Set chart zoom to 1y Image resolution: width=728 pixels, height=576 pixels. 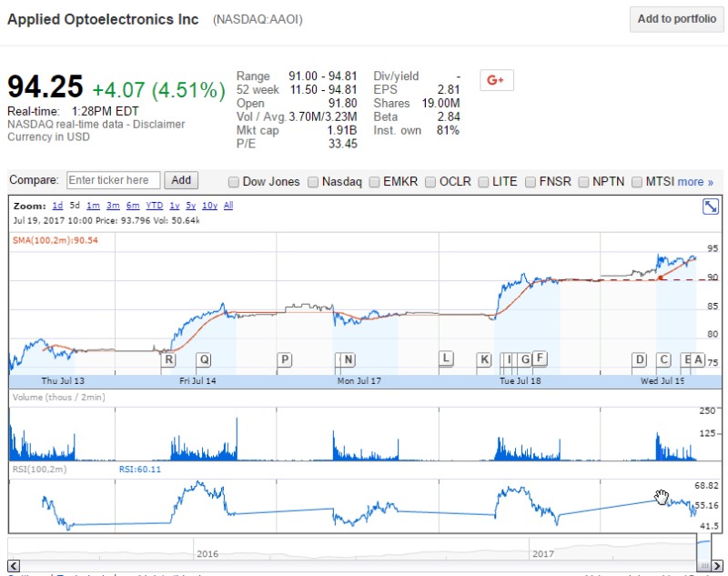175,206
